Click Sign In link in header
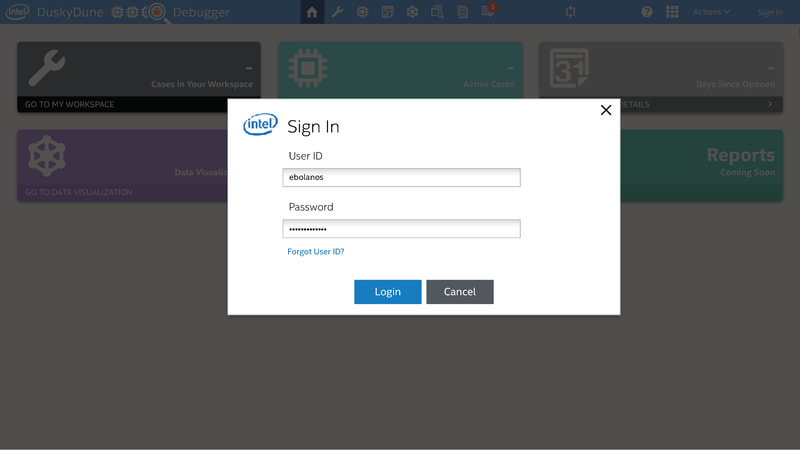 click(x=770, y=12)
